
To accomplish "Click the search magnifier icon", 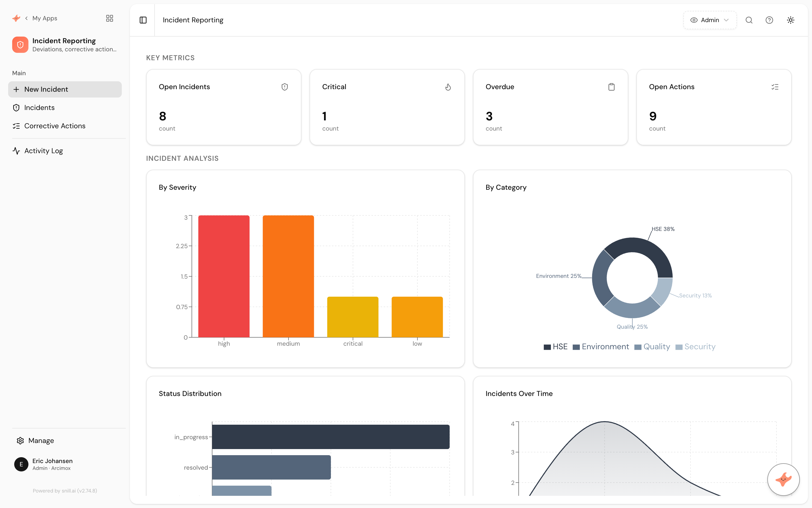I will click(749, 20).
